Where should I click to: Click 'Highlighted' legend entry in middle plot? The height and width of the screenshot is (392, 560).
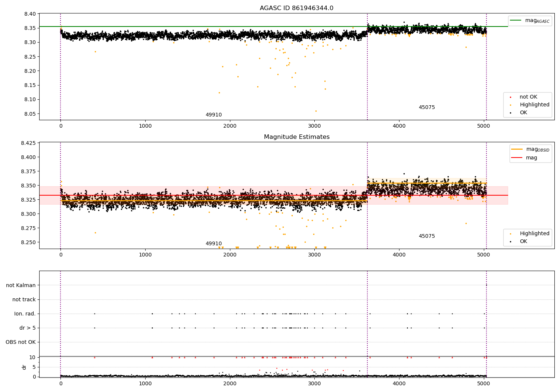click(535, 234)
